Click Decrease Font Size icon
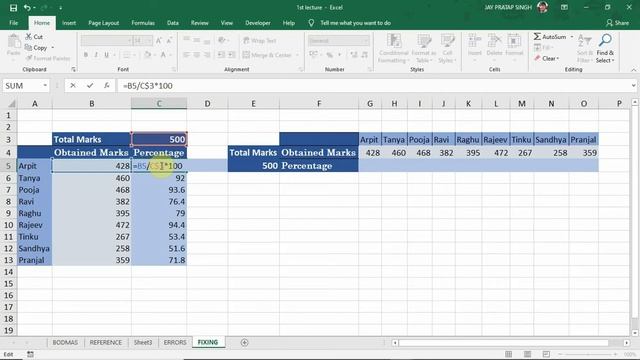 pos(169,40)
